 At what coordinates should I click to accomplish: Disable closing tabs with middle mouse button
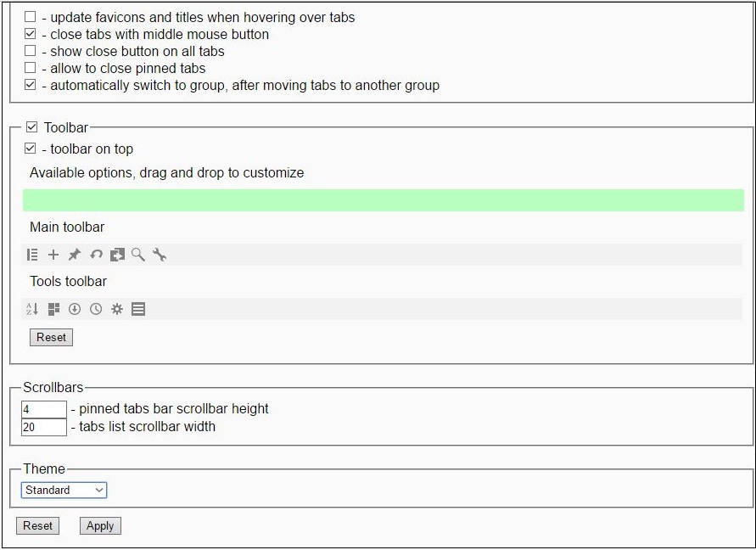(30, 33)
